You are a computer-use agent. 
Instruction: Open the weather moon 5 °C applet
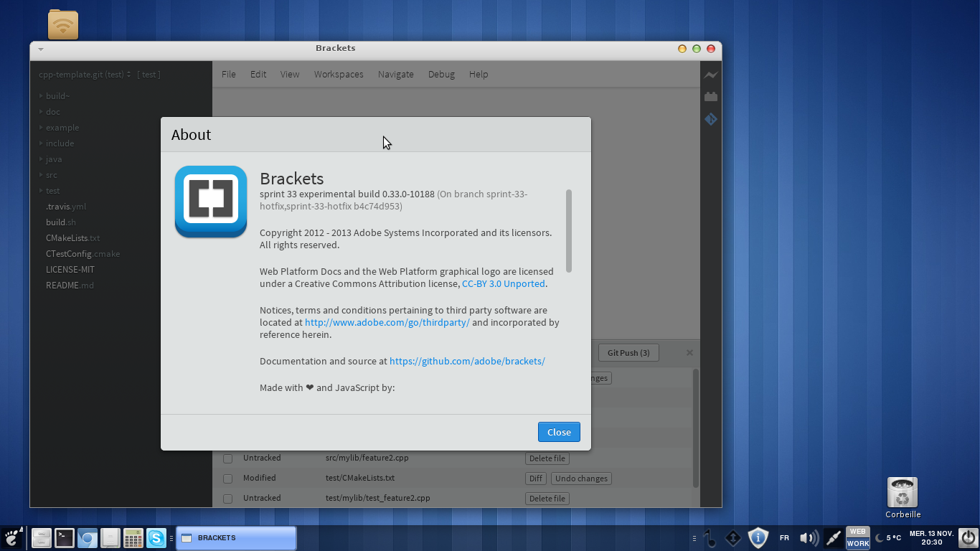[x=888, y=537]
